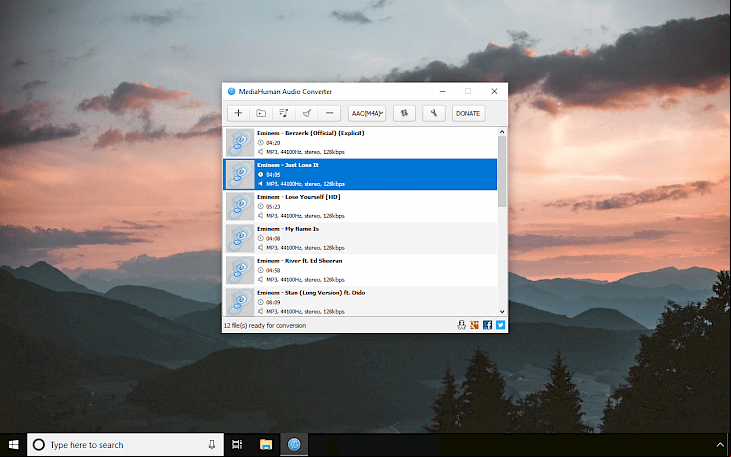731x457 pixels.
Task: Select the Eminem - Lose Yourself [HD] track
Action: tap(360, 206)
